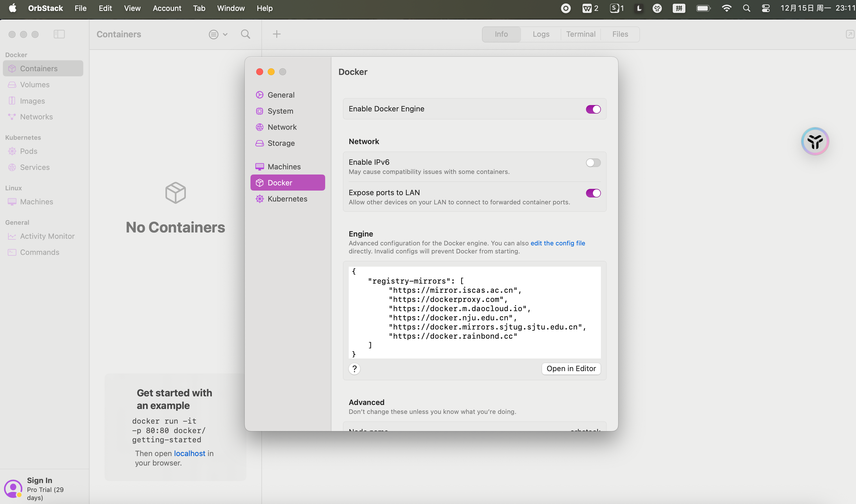Open the Help menu
The width and height of the screenshot is (856, 504).
264,8
